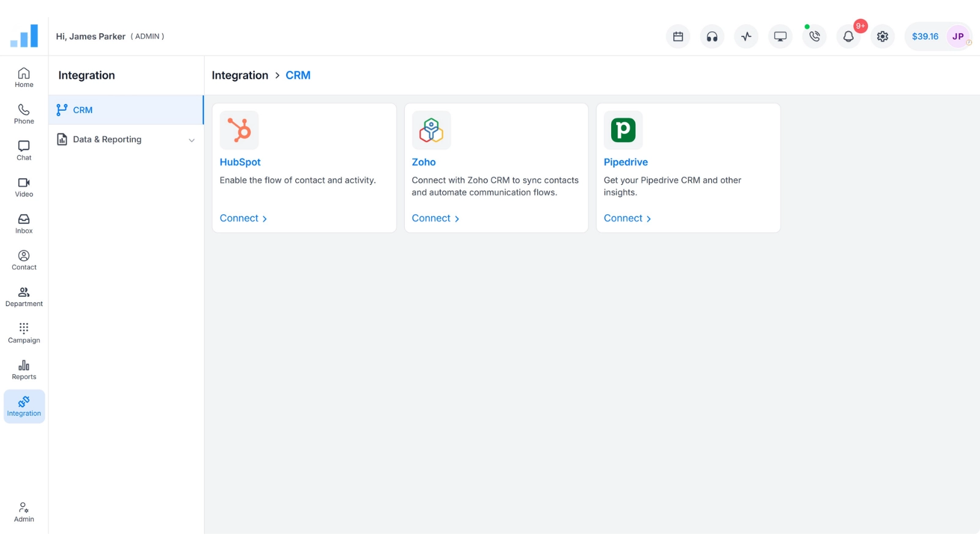Open the Department section

tap(24, 297)
